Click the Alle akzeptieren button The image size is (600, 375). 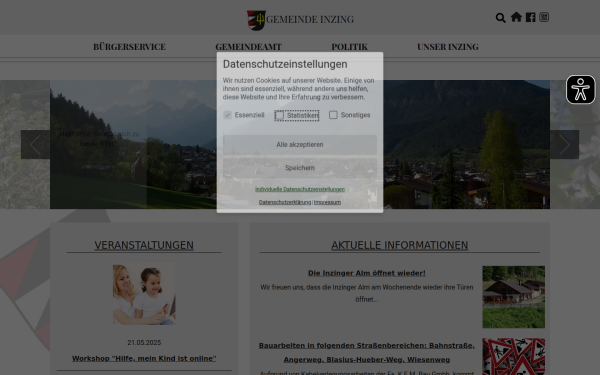(x=300, y=145)
